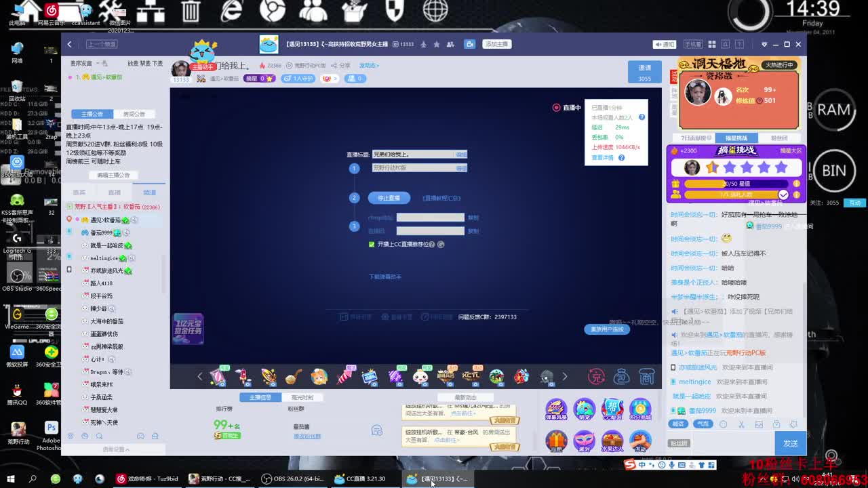868x488 pixels.
Task: Select user 路人4118 in viewer list
Action: (101, 283)
